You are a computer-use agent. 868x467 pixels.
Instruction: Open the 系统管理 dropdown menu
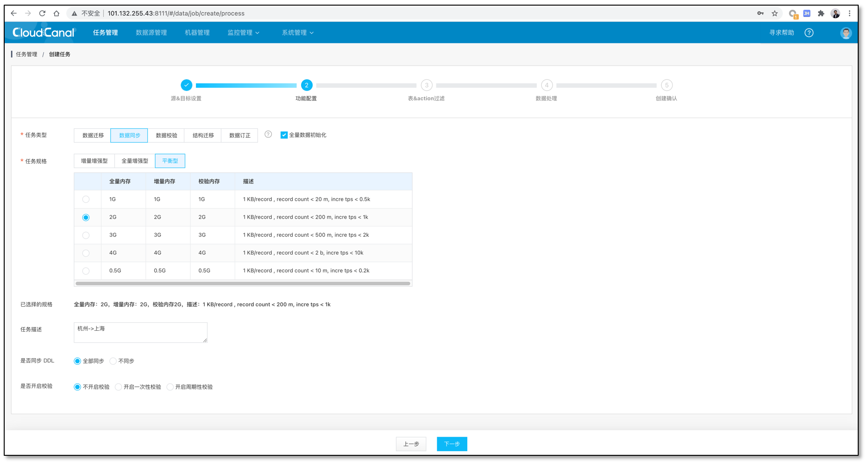pyautogui.click(x=297, y=32)
